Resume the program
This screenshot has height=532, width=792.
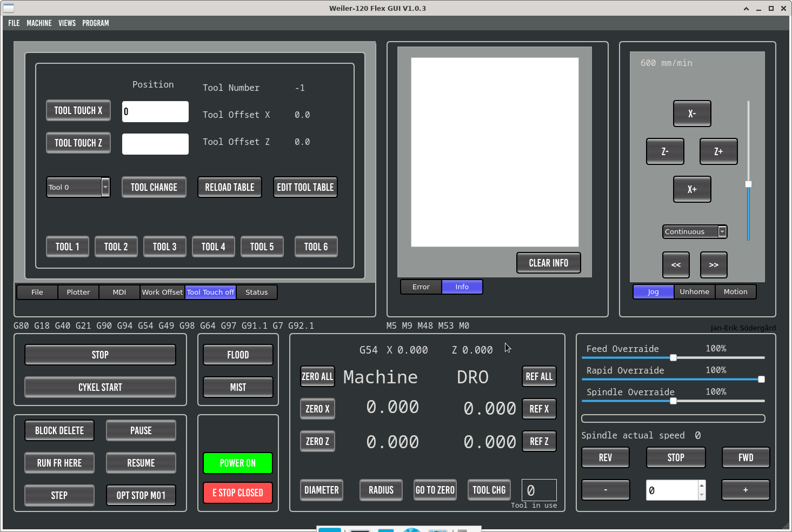pyautogui.click(x=141, y=463)
